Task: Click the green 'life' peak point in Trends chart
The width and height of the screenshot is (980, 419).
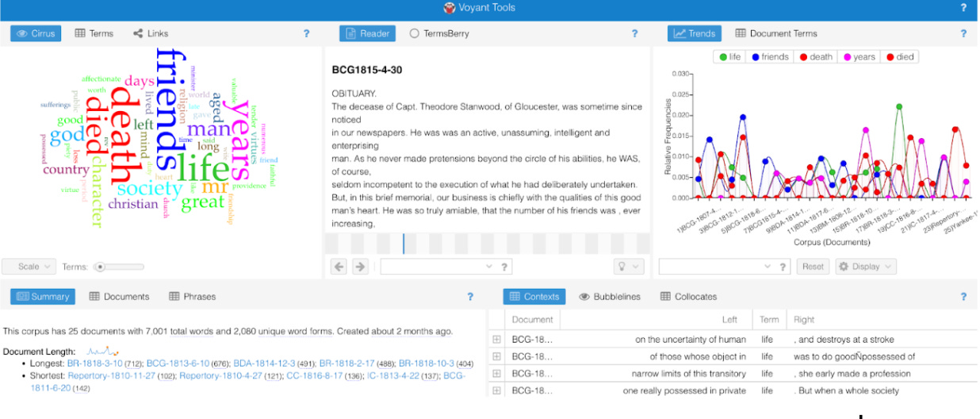Action: 898,106
